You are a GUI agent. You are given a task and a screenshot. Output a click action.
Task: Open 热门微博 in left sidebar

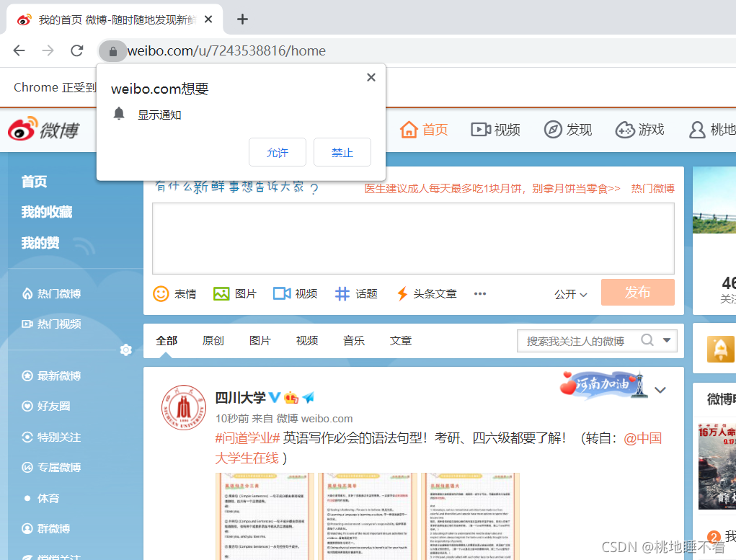(52, 294)
